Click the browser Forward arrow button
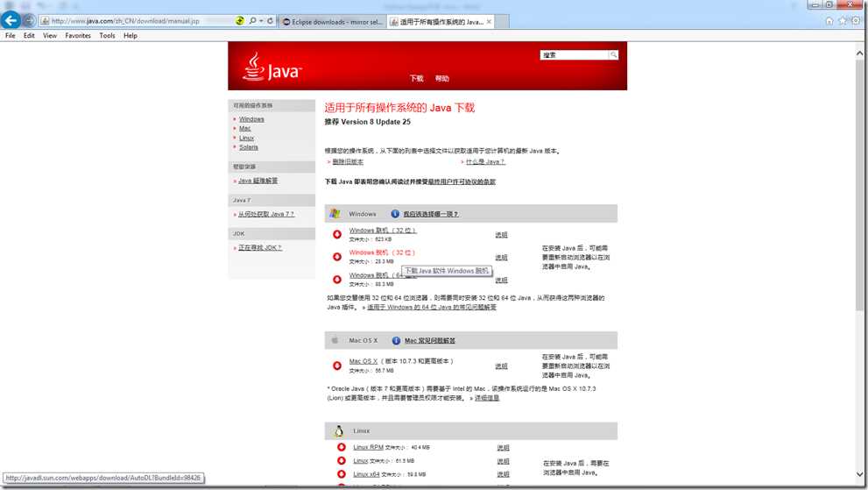Screen dimensions: 868x490 coord(29,21)
